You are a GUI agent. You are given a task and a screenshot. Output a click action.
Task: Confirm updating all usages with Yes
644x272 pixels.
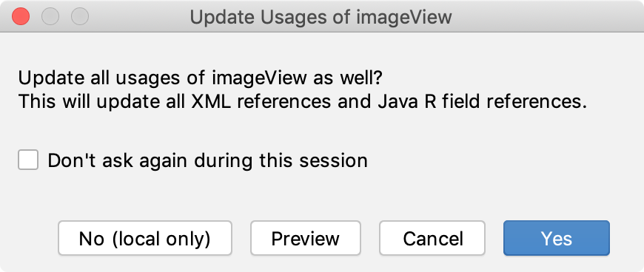557,238
